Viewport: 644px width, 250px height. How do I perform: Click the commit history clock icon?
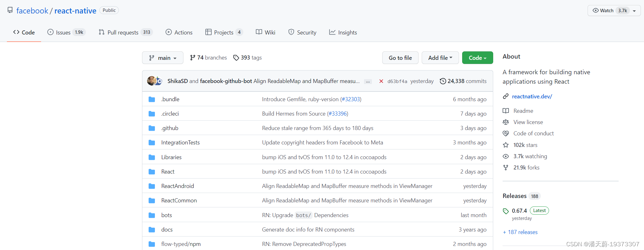coord(443,81)
